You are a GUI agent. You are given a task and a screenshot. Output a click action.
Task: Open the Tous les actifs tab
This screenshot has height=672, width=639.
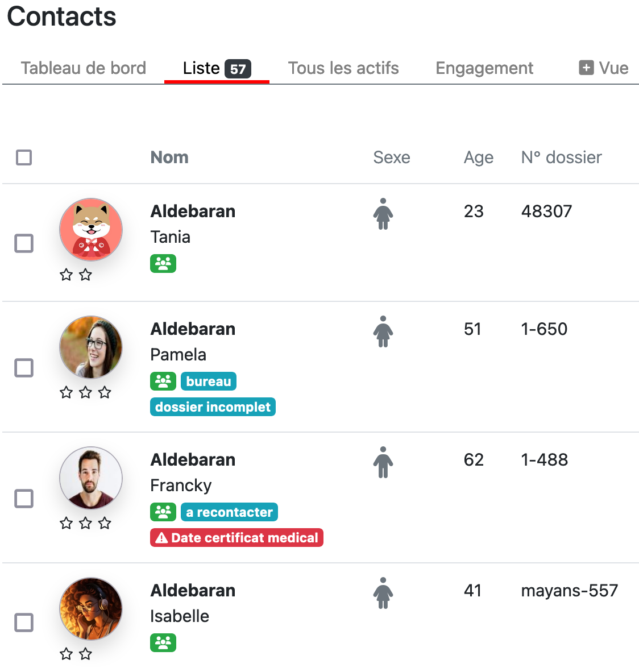343,68
